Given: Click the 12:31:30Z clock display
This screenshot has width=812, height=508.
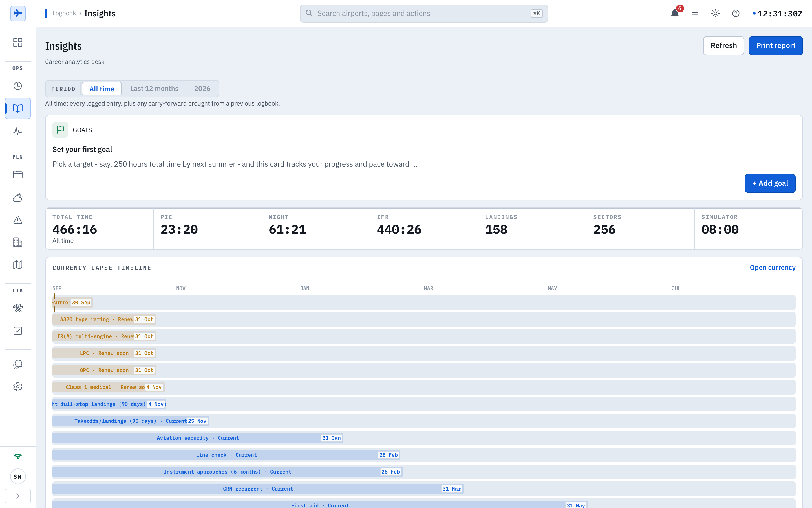Looking at the screenshot, I should (x=780, y=14).
